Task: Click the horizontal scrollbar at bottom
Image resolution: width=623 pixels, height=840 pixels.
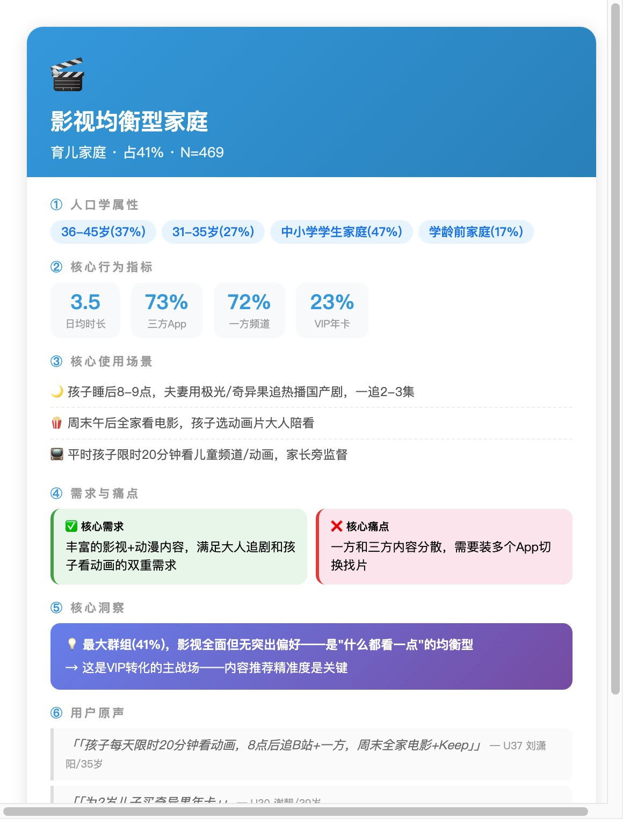Action: point(295,811)
